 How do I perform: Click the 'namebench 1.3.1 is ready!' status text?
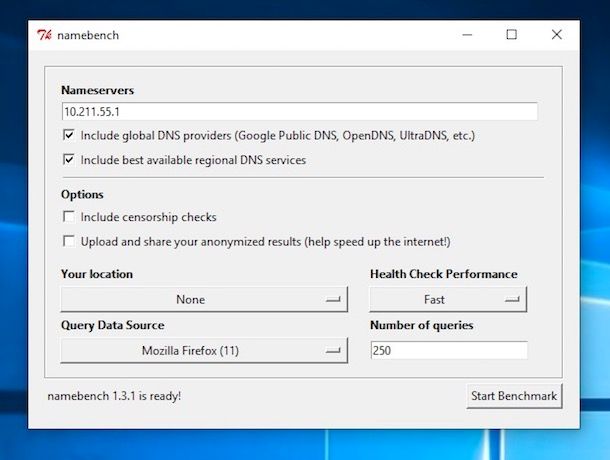[x=114, y=396]
